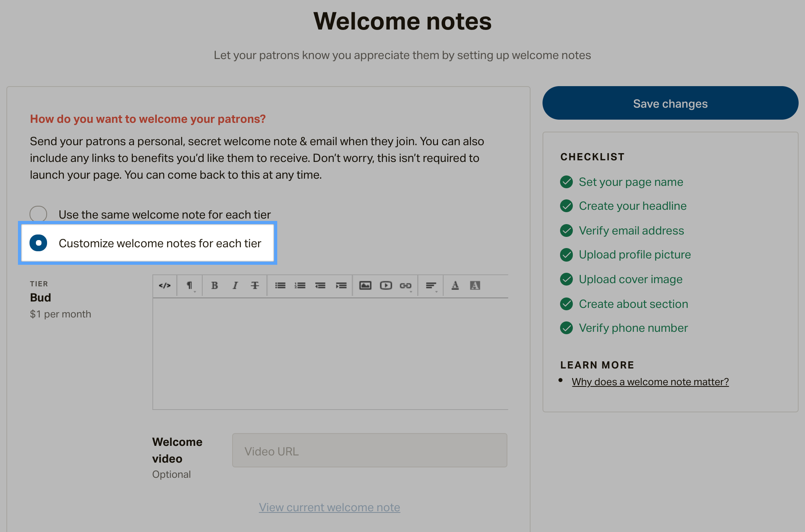Screen dimensions: 805x532
Task: Click the insert image icon
Action: [x=365, y=285]
